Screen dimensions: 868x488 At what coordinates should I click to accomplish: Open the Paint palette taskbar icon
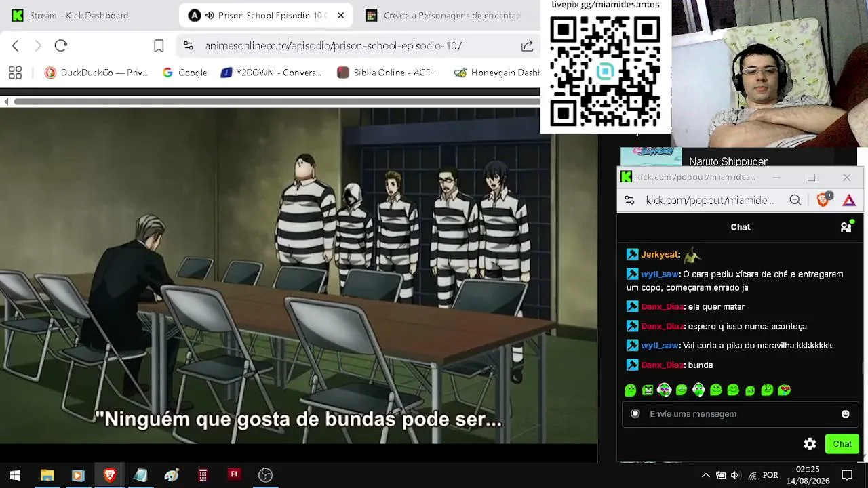pos(172,475)
